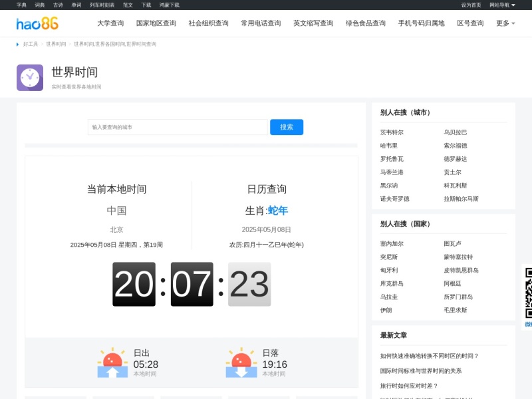The width and height of the screenshot is (532, 399).
Task: Select city 拉斯帕尔马斯
Action: click(461, 199)
